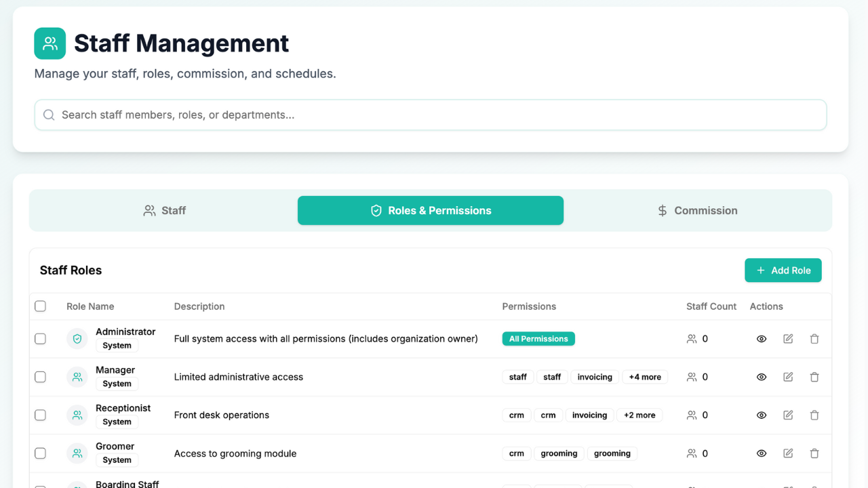
Task: Expand the +2 more permissions for Receptionist
Action: tap(639, 415)
